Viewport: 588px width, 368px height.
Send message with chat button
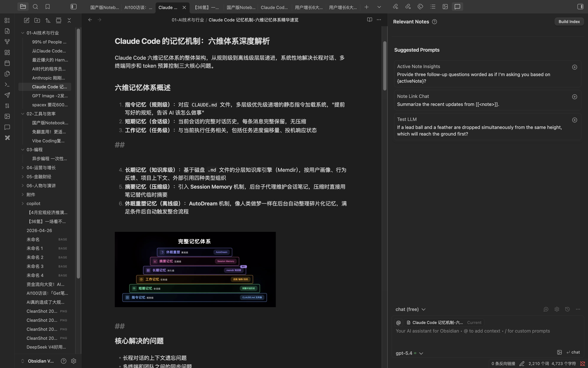pos(573,352)
